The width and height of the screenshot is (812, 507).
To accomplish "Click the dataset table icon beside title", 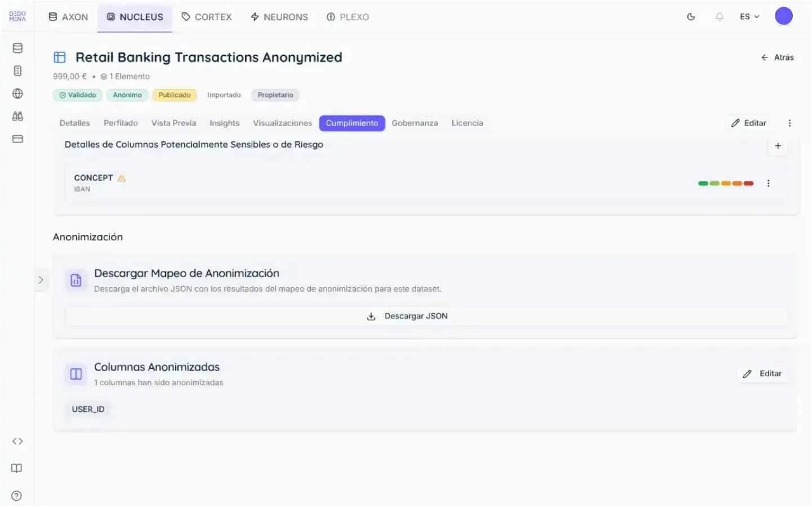I will 60,57.
